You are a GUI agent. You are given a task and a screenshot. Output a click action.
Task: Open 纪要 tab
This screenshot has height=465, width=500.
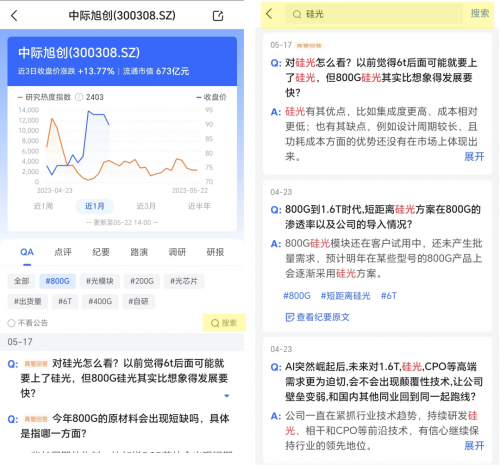coord(101,252)
